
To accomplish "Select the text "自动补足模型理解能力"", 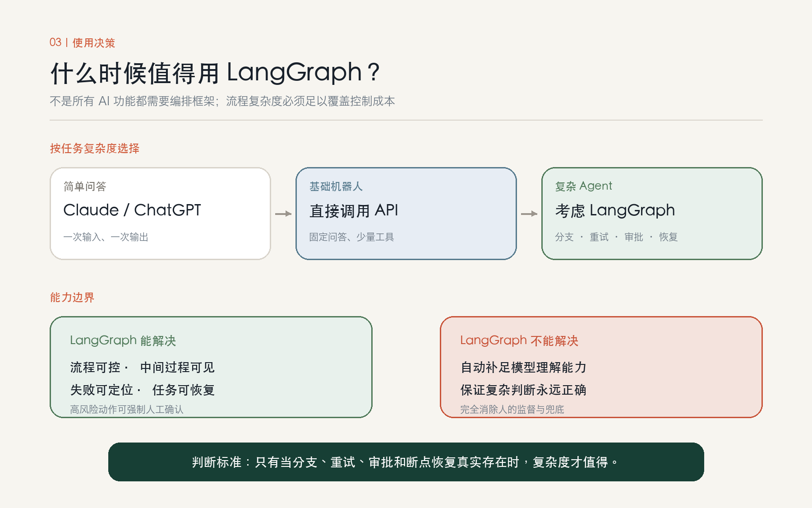I will 523,368.
